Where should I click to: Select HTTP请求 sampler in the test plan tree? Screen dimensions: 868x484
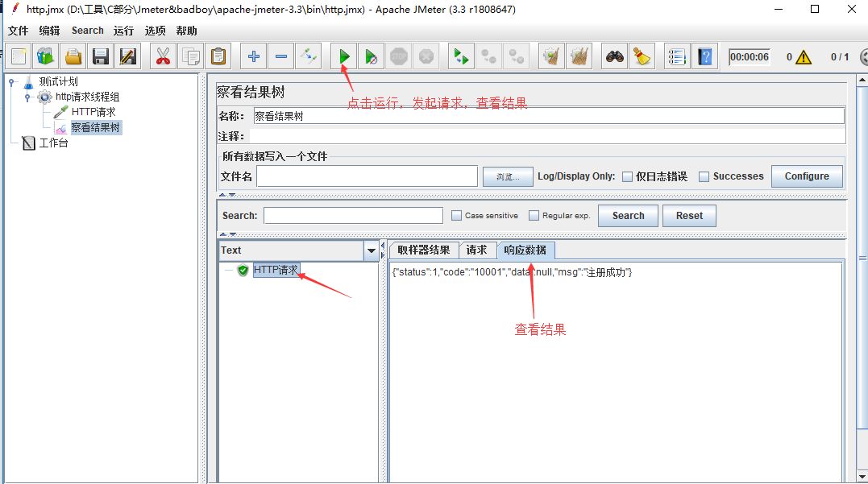pyautogui.click(x=93, y=112)
